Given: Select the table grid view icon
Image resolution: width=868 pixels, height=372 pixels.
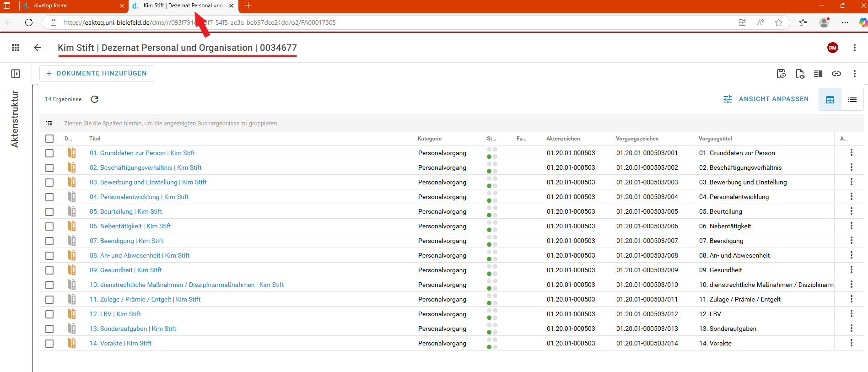Looking at the screenshot, I should 830,100.
